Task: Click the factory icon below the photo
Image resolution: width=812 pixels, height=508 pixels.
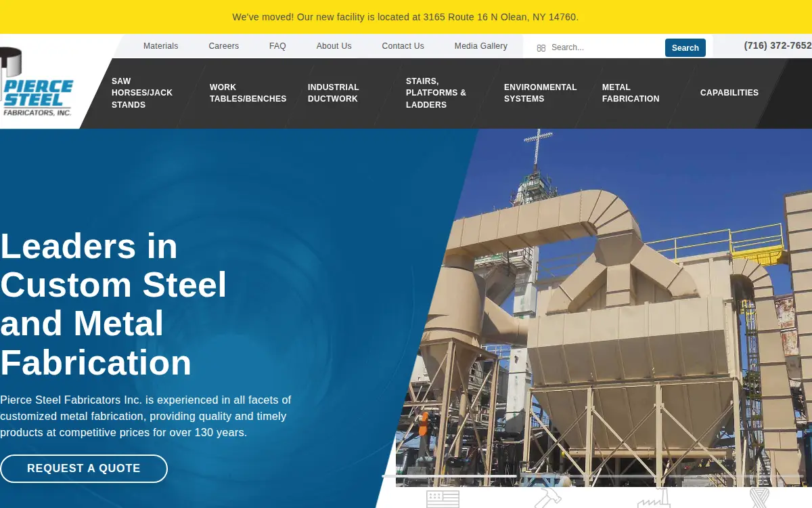Action: click(x=653, y=498)
